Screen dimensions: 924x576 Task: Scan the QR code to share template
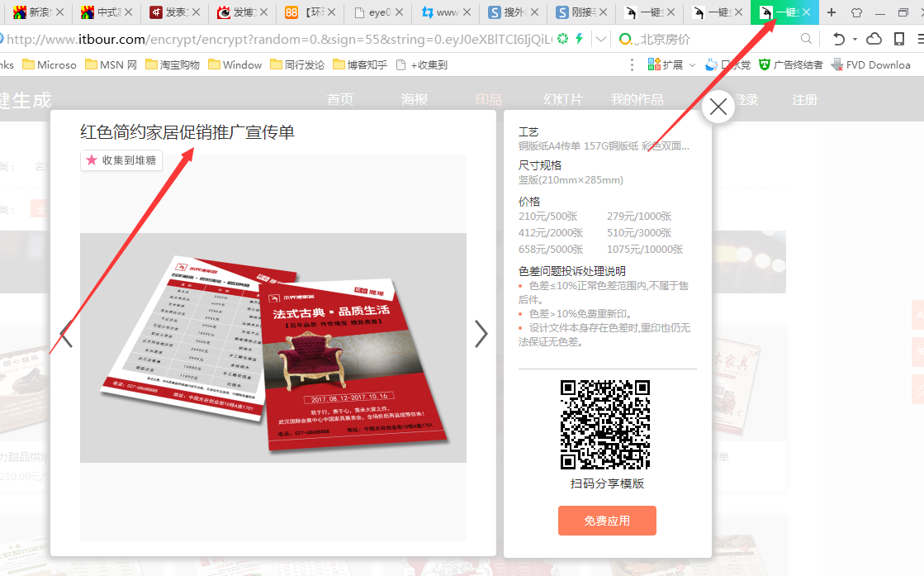click(607, 424)
